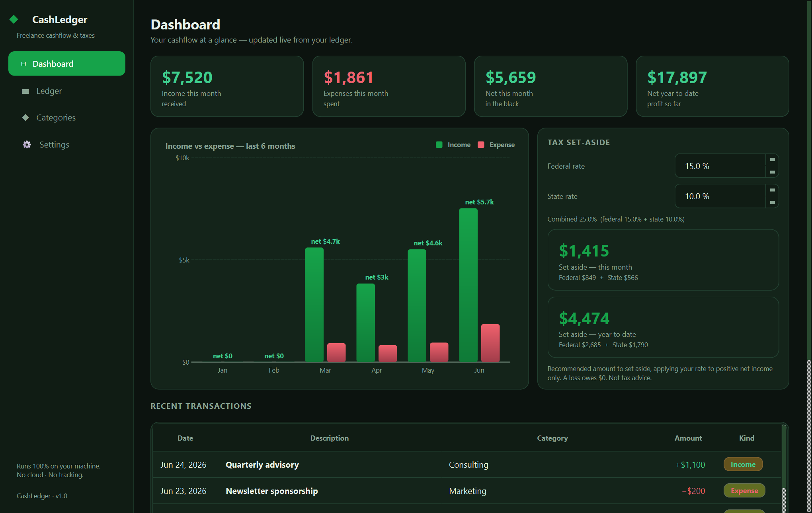Screen dimensions: 812x513
Task: Click the Categories diamond icon
Action: point(25,117)
